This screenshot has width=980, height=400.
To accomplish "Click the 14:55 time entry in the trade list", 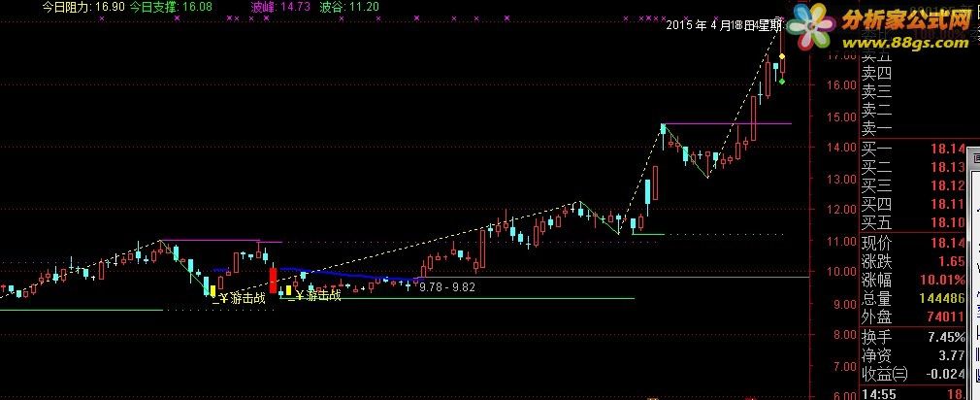I will pos(877,394).
